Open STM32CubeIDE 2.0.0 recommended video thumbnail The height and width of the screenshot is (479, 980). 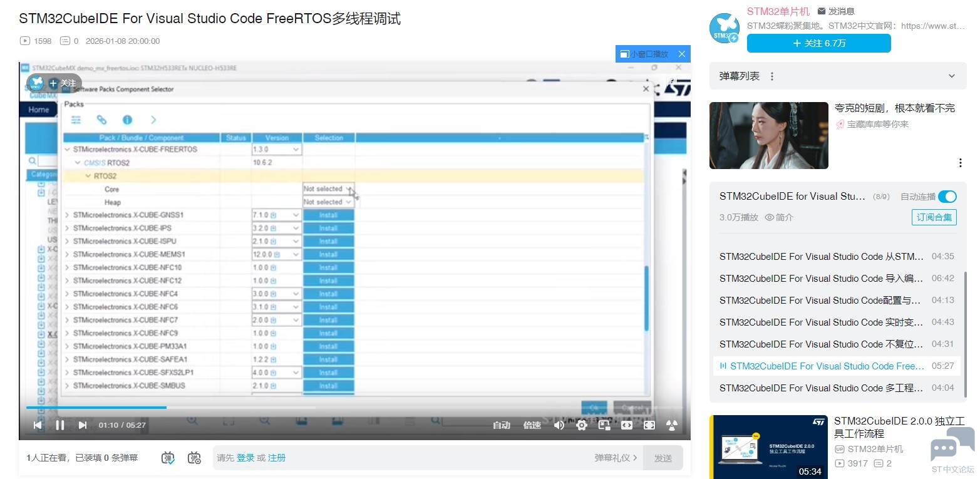(768, 446)
